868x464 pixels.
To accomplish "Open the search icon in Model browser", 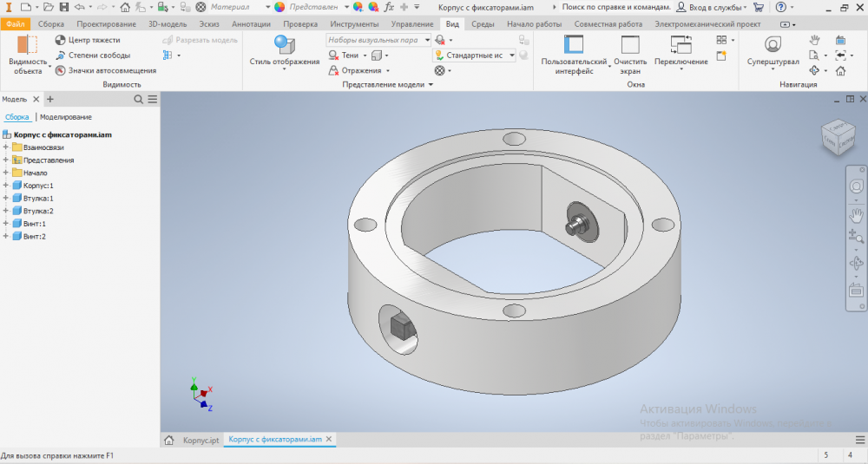I will 139,100.
